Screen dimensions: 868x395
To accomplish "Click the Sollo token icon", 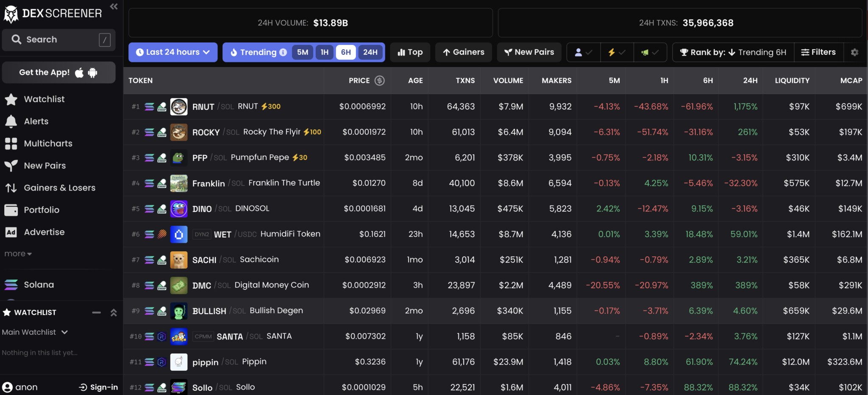I will coord(179,387).
